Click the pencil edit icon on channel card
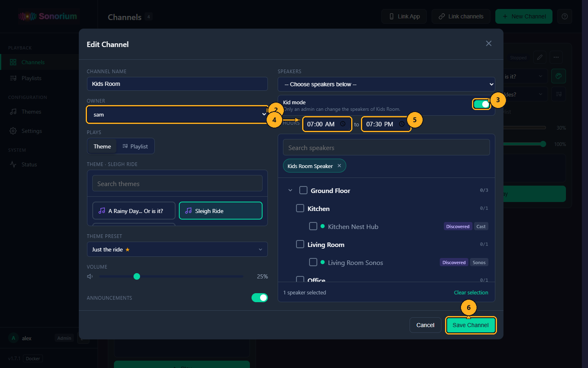The width and height of the screenshot is (588, 368). coord(540,57)
